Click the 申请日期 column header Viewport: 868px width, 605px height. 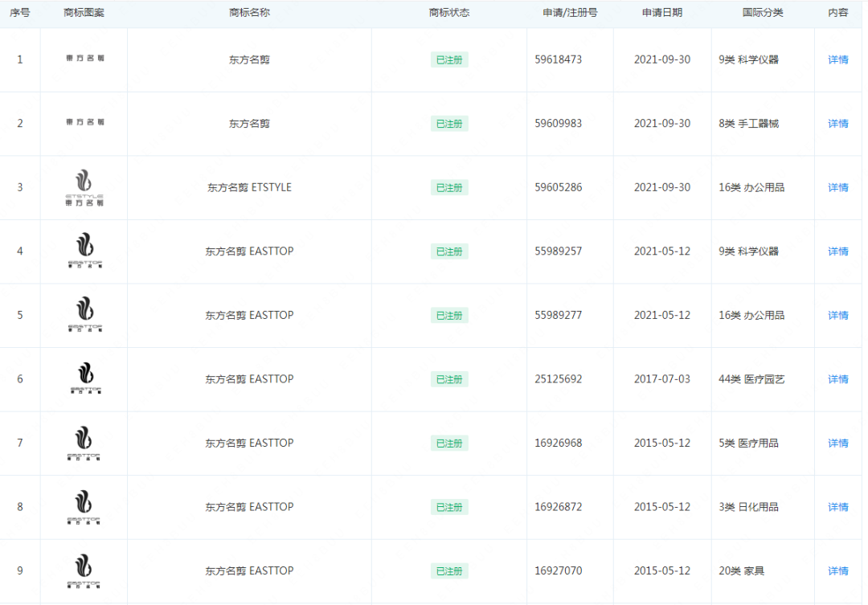click(662, 13)
